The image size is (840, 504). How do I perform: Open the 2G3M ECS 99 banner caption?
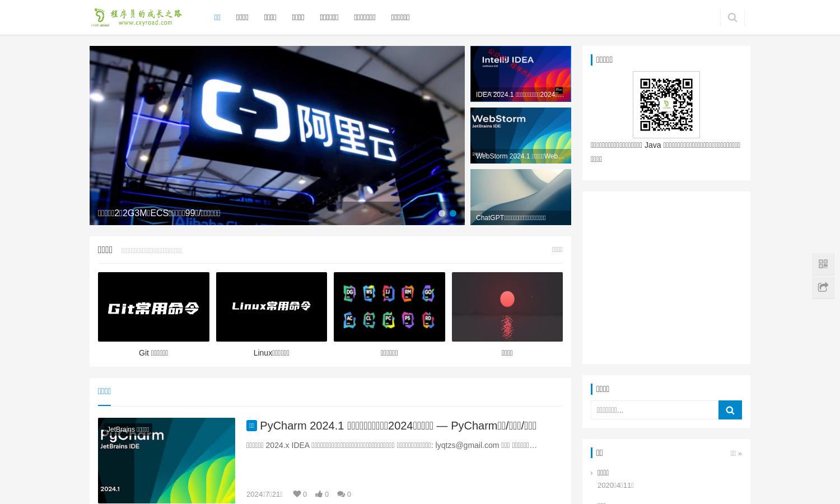[159, 213]
